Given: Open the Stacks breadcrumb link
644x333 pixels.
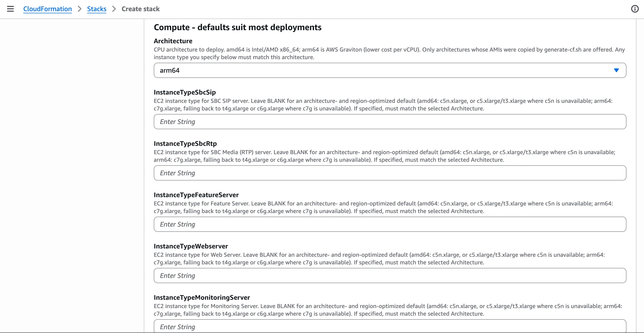Looking at the screenshot, I should (x=97, y=9).
